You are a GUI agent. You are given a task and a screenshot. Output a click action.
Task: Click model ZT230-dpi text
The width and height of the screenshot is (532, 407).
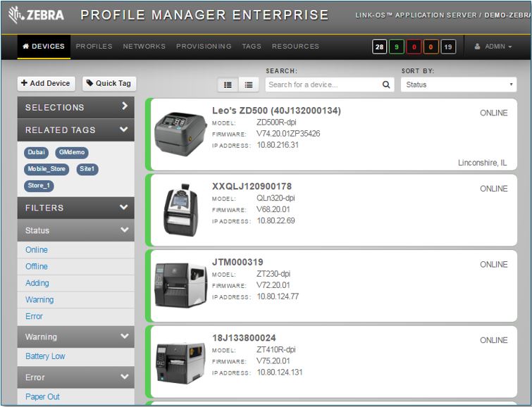coord(273,274)
